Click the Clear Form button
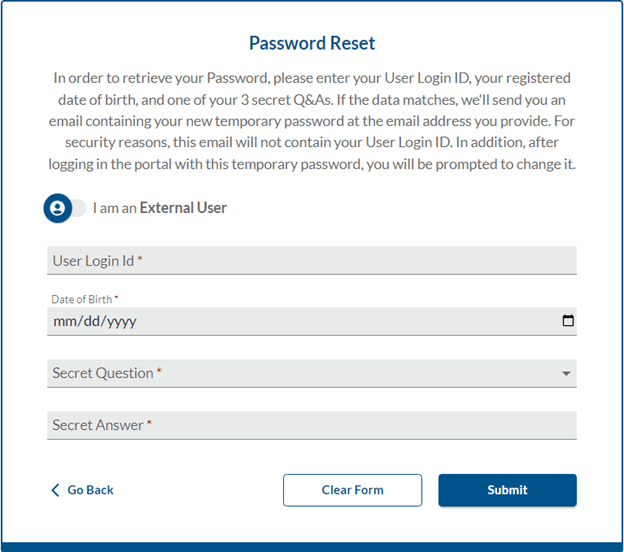The image size is (624, 552). (x=353, y=490)
